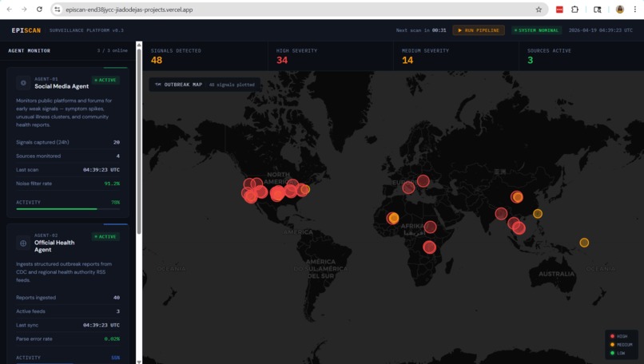
Task: Click the address bar URL field
Action: 298,10
